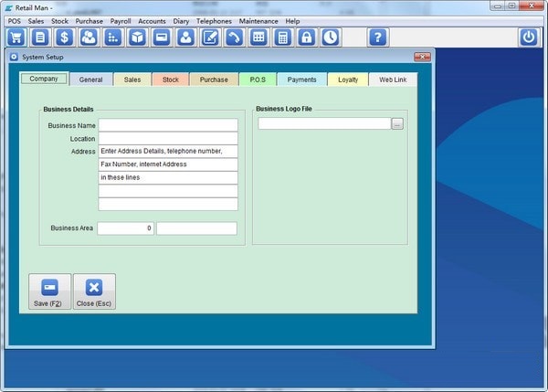This screenshot has height=392, width=548.
Task: Click the padlock lock icon
Action: point(307,37)
